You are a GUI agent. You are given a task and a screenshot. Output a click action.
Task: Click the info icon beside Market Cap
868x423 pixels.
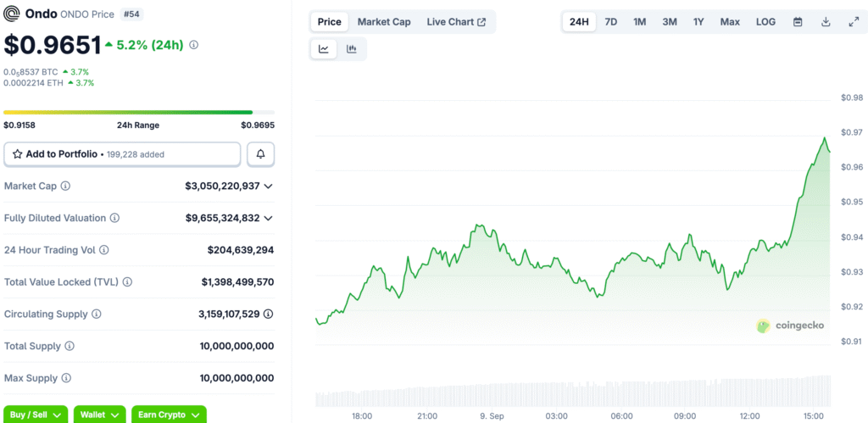tap(65, 186)
